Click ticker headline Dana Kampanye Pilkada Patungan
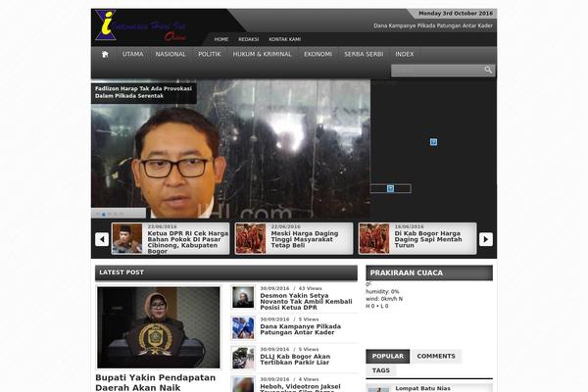The height and width of the screenshot is (392, 588). coord(433,25)
